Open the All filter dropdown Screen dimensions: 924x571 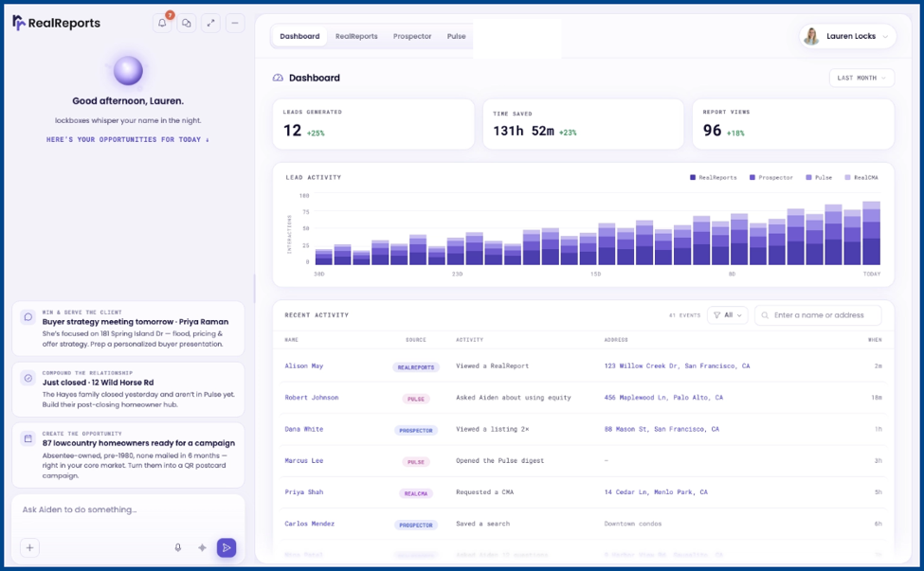tap(728, 315)
